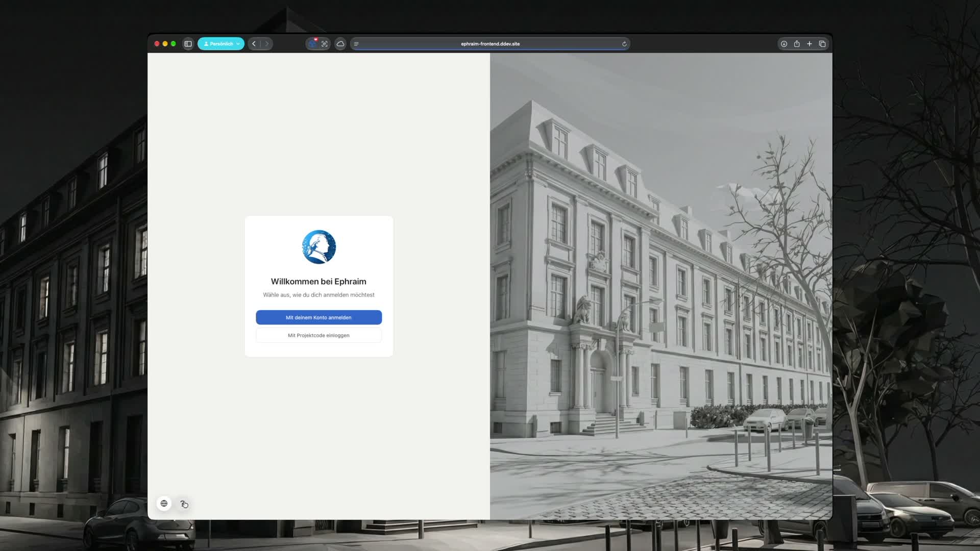Open the language globe selector
Image resolution: width=980 pixels, height=551 pixels.
pyautogui.click(x=164, y=504)
